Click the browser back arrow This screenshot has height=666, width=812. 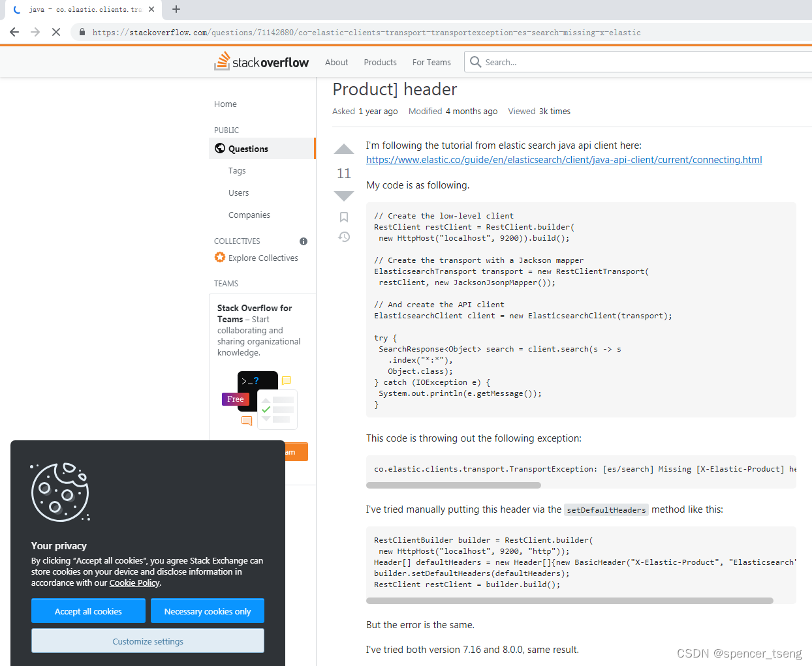[14, 31]
